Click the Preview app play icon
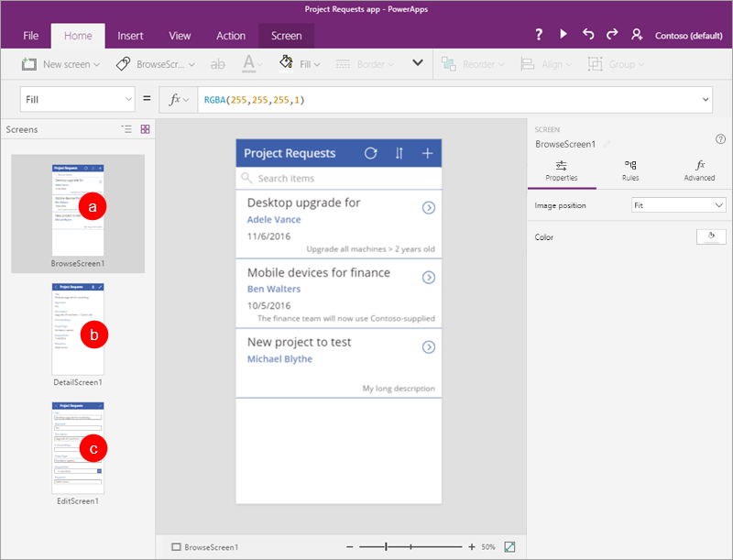 point(563,34)
